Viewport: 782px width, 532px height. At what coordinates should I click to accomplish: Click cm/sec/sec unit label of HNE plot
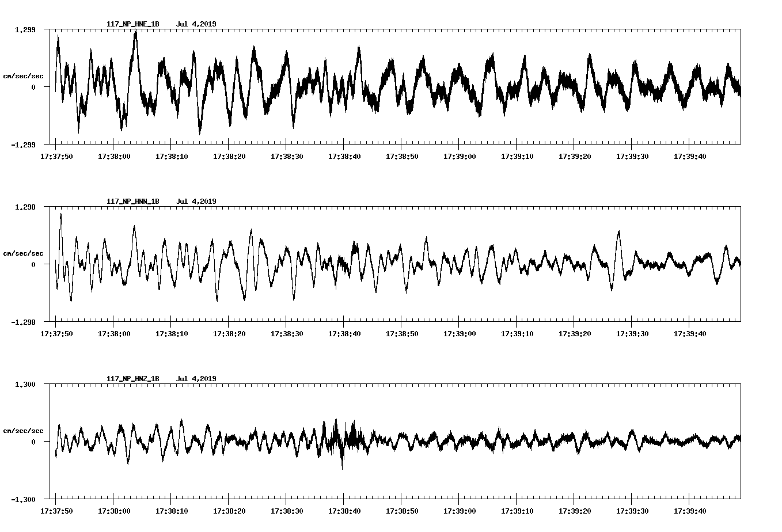[23, 76]
